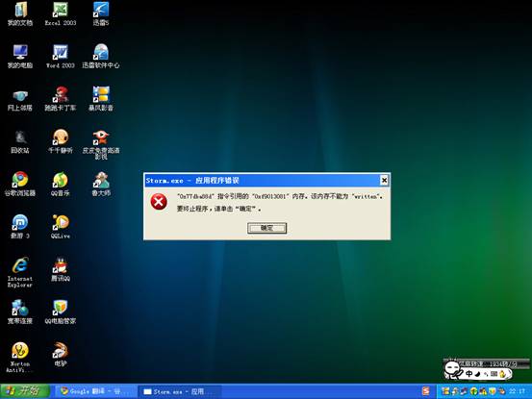Click the Storm.exe 应用程序错误 dialog title bar
532x399 pixels.
point(266,181)
